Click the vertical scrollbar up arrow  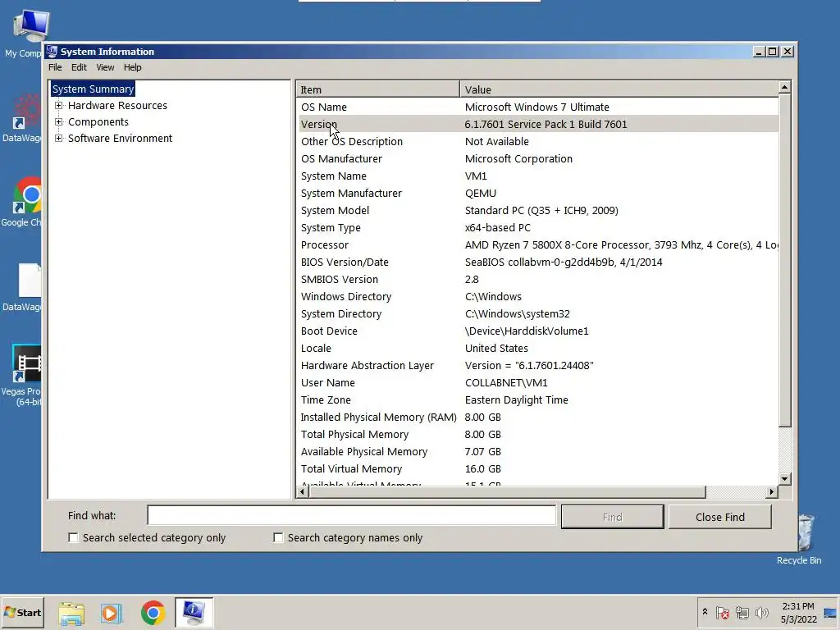[x=785, y=87]
